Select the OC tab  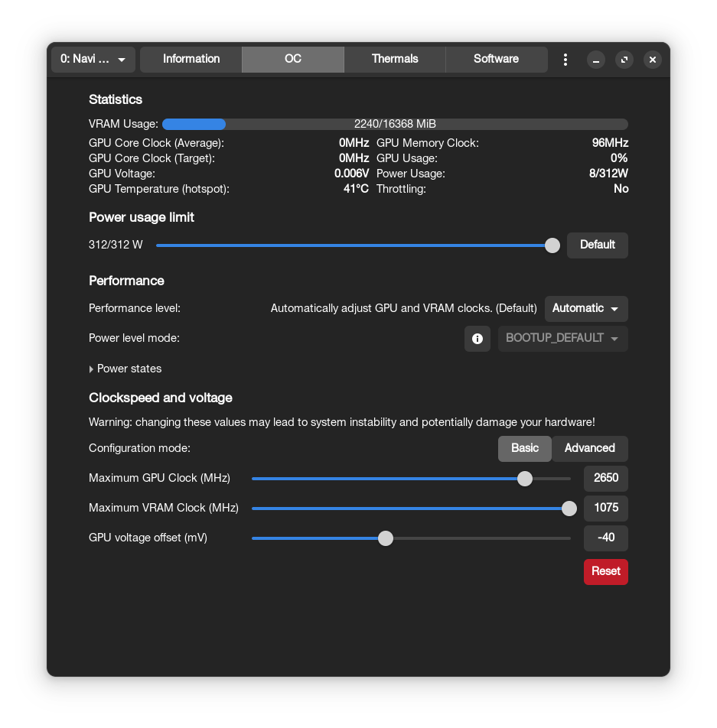click(x=293, y=59)
